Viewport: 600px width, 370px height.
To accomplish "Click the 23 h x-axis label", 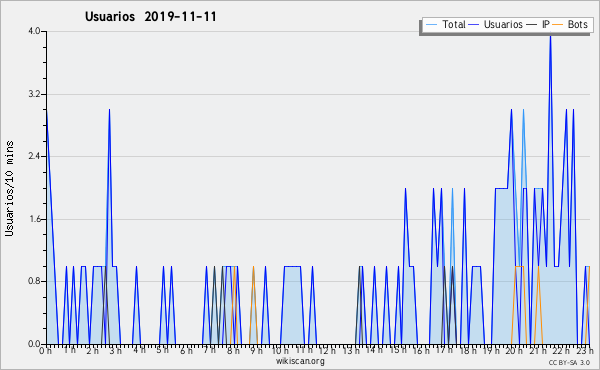I will [x=585, y=350].
